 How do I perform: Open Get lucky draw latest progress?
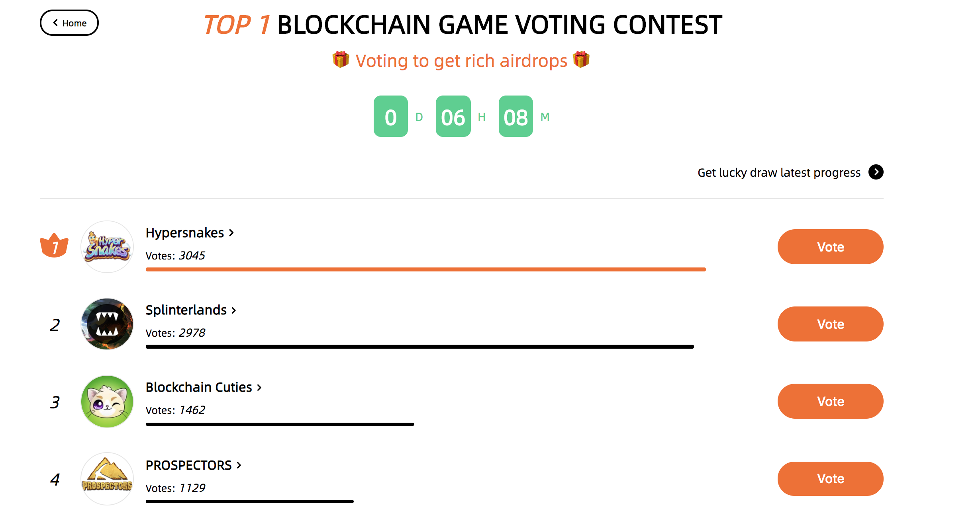click(779, 172)
